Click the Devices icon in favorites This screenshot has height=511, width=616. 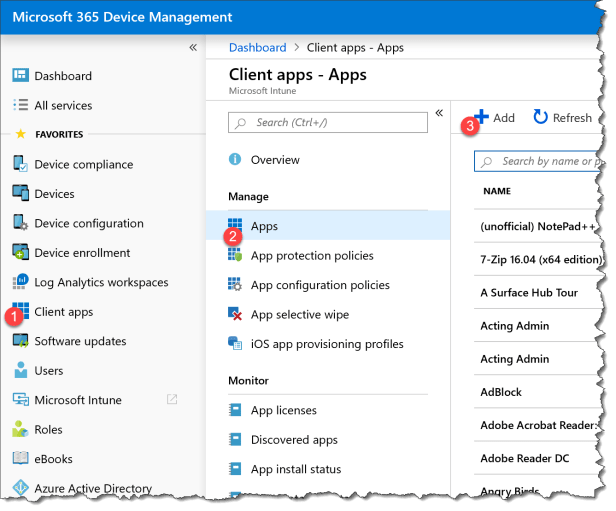coord(20,193)
